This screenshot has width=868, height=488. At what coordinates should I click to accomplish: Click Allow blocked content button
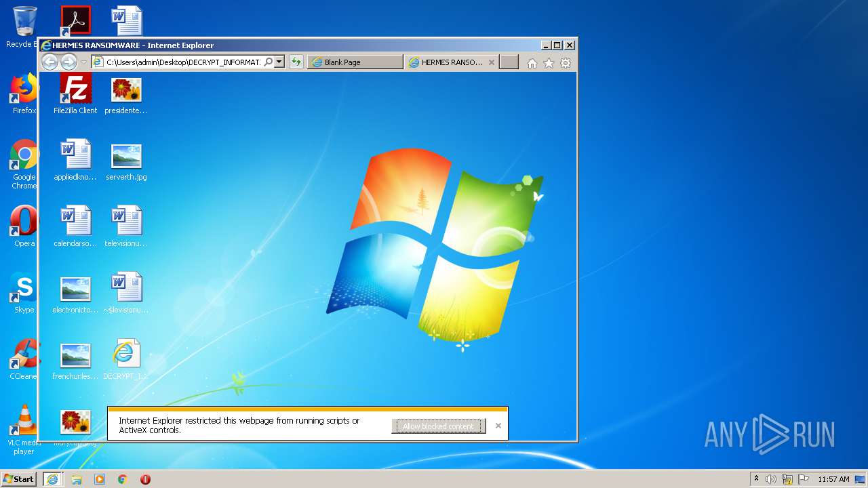tap(439, 426)
